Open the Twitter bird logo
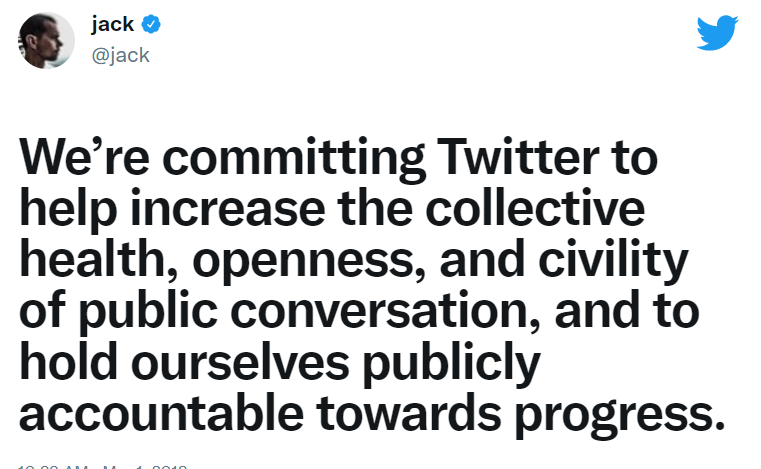 coord(717,33)
